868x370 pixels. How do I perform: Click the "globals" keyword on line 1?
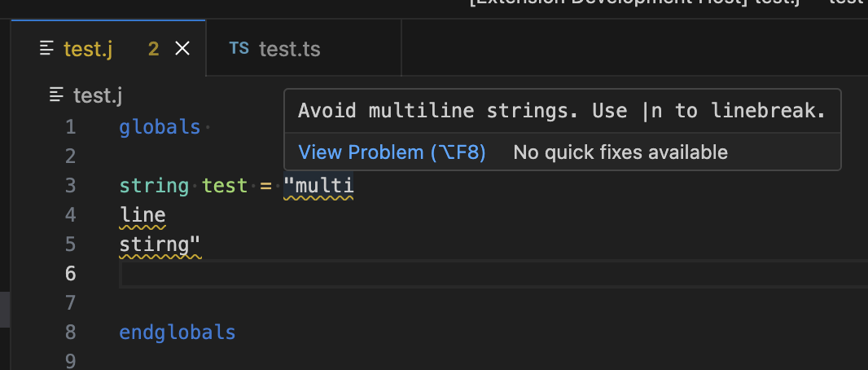point(160,127)
